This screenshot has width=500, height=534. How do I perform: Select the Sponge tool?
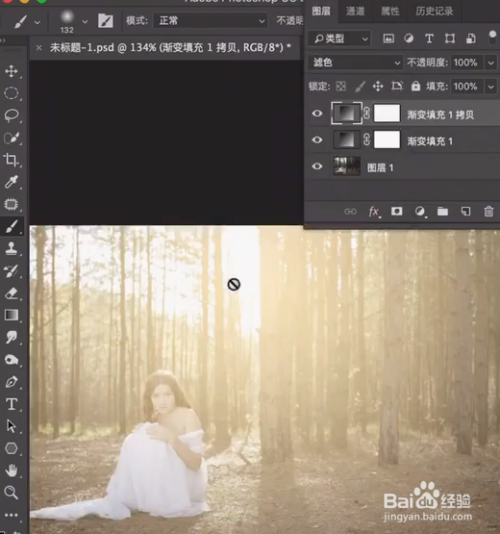(11, 360)
